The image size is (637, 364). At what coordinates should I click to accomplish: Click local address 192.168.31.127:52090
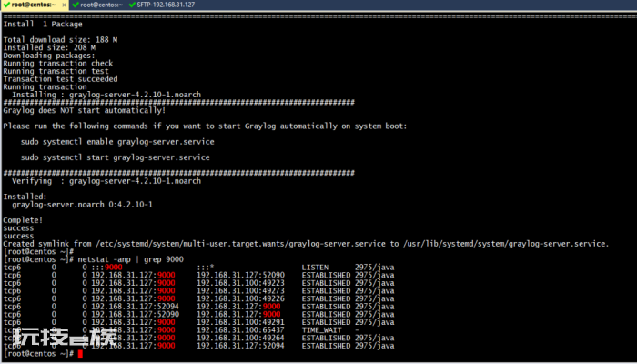click(135, 315)
